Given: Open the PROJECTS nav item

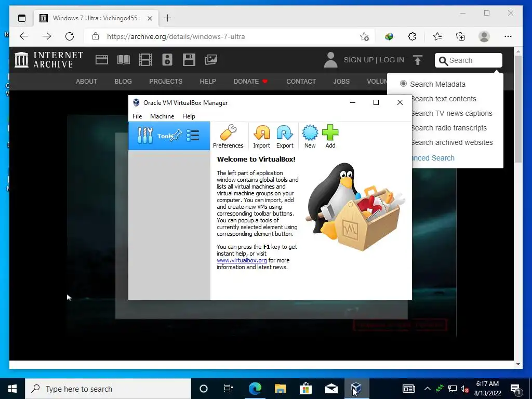Looking at the screenshot, I should pos(166,82).
